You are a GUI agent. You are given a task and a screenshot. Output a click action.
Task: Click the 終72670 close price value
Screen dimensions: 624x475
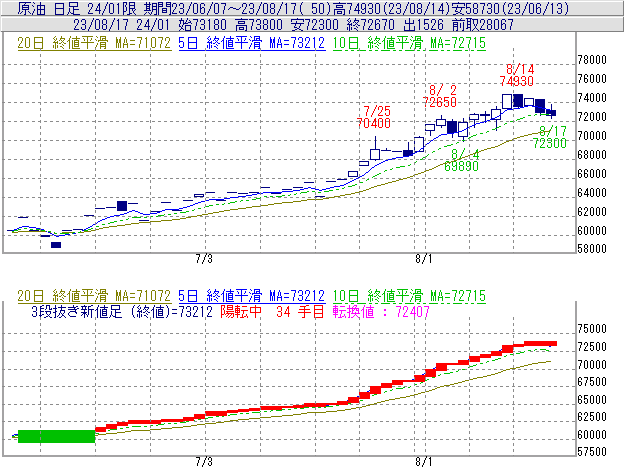click(x=370, y=25)
